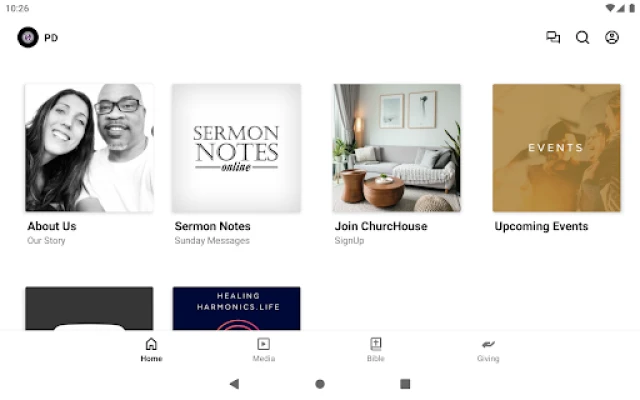
Task: Tap Android home circle button
Action: [320, 384]
